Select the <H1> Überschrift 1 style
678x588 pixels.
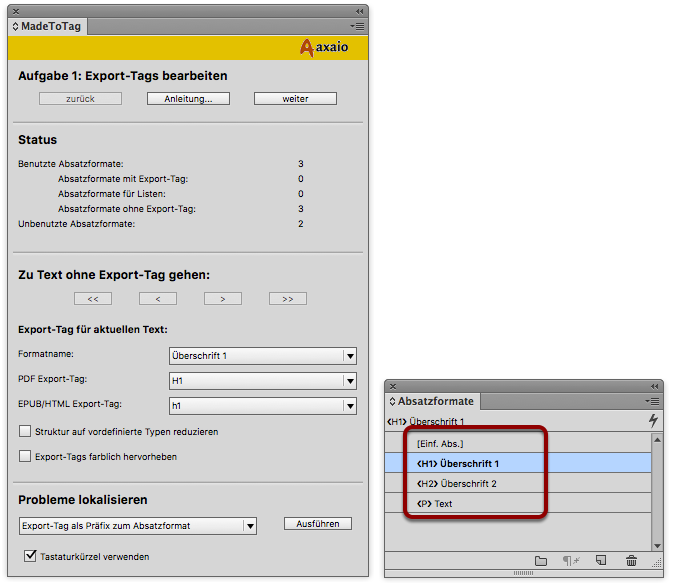[518, 463]
